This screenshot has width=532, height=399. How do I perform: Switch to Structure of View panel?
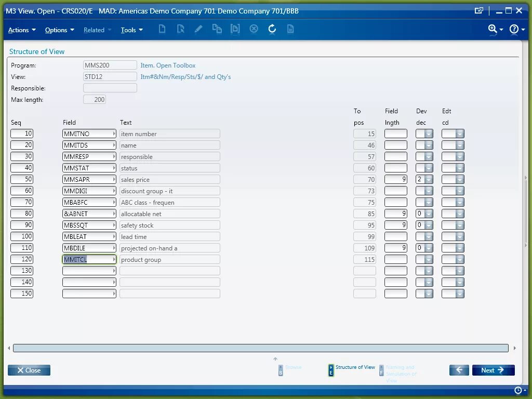point(355,367)
